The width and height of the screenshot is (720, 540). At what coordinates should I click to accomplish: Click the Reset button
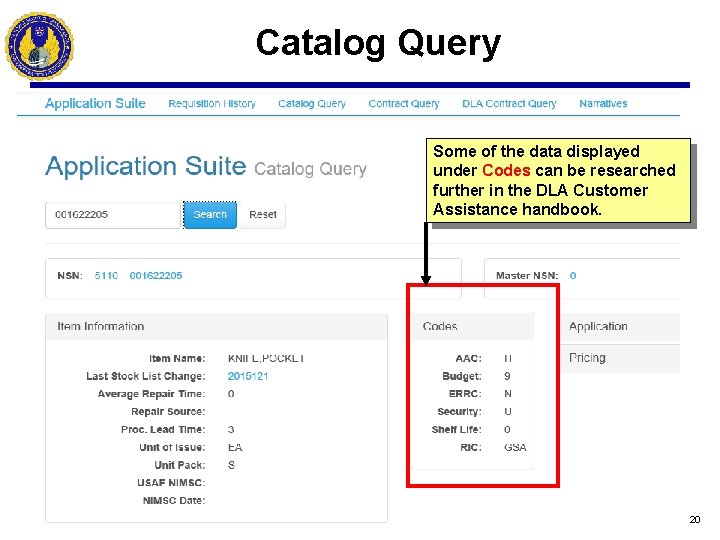coord(263,215)
